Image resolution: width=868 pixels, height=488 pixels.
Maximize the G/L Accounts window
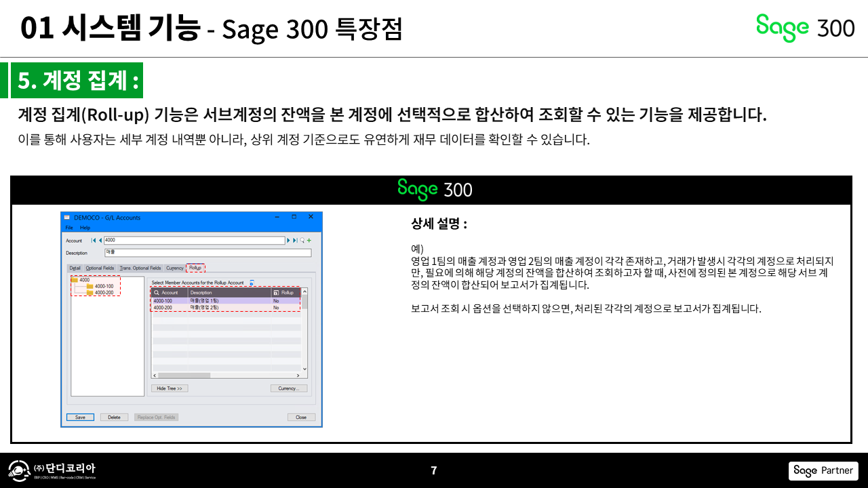click(294, 217)
